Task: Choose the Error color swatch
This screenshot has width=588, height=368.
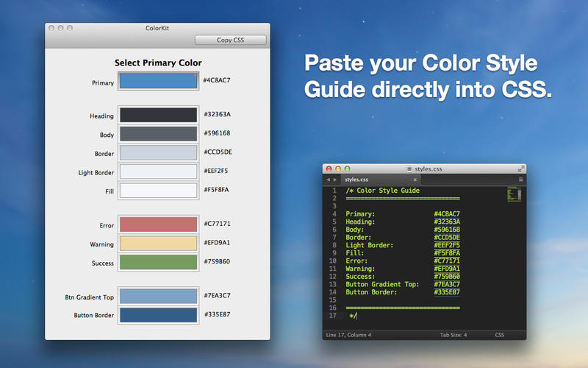Action: 158,224
